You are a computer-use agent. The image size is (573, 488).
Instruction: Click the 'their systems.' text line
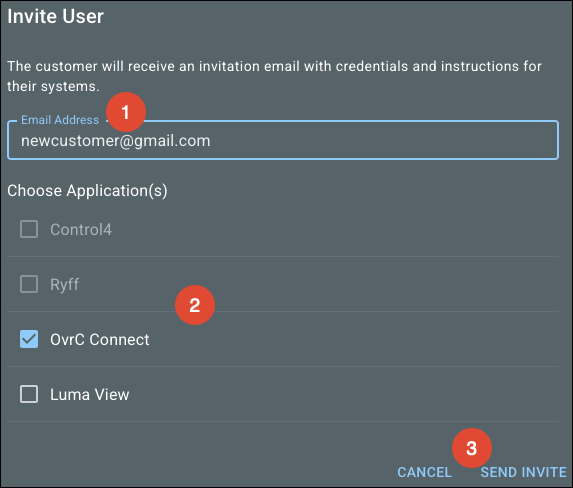point(53,87)
